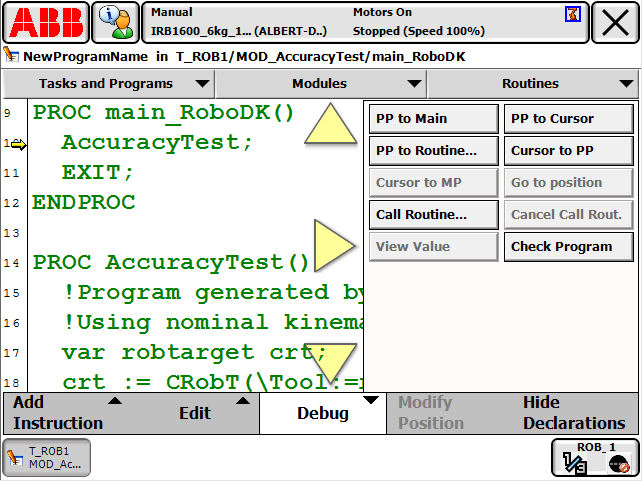Click the small robot status icon in status bar
Image resolution: width=642 pixels, height=482 pixels.
pos(573,14)
